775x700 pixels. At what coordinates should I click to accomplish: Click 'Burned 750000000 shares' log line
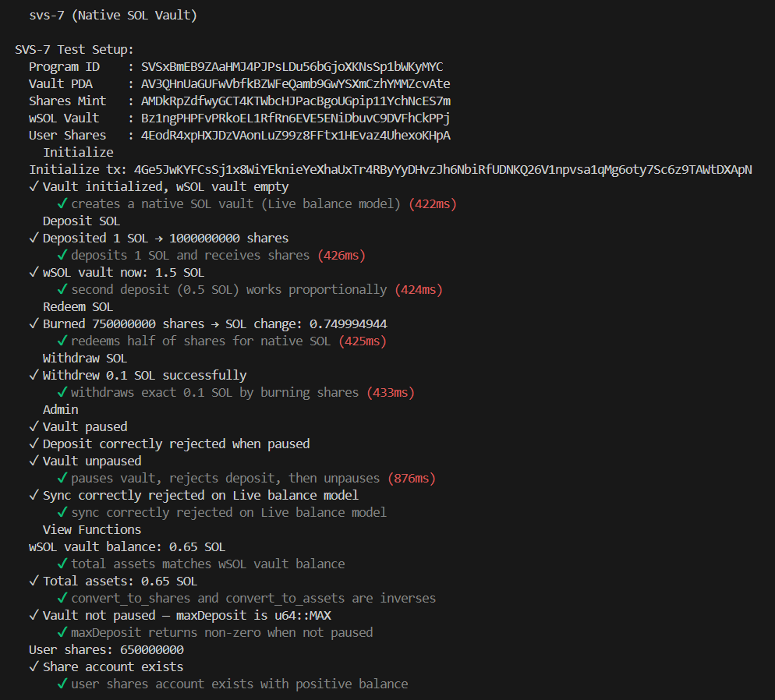point(215,324)
